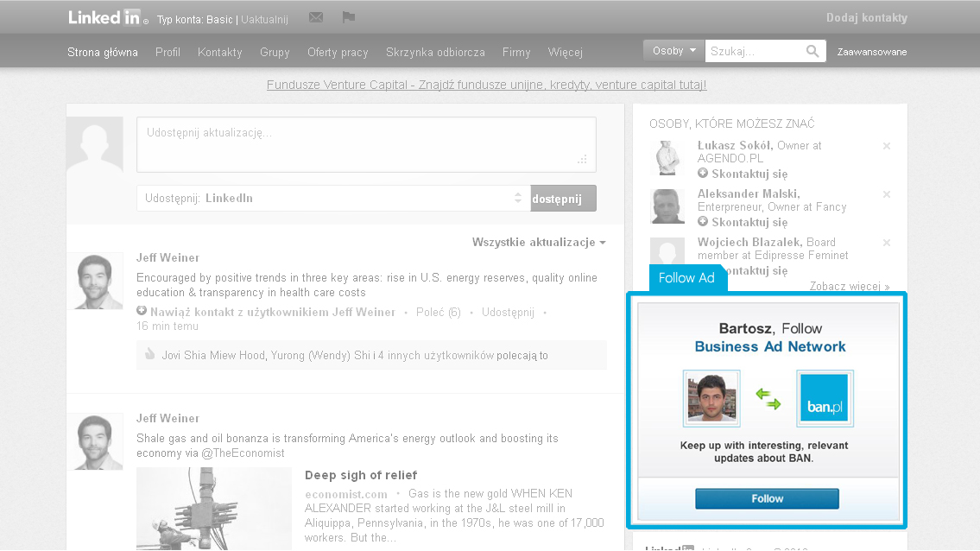This screenshot has width=980, height=551.
Task: Click the search magnifier icon
Action: pyautogui.click(x=812, y=51)
